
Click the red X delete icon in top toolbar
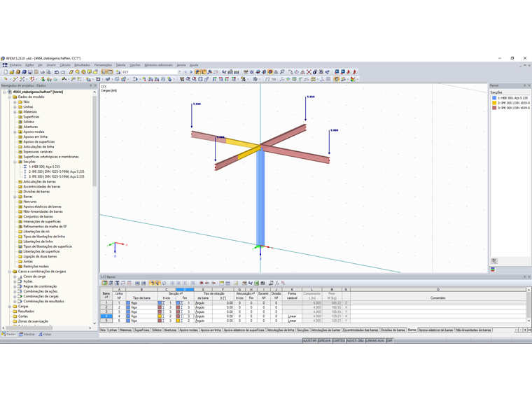[x=309, y=72]
